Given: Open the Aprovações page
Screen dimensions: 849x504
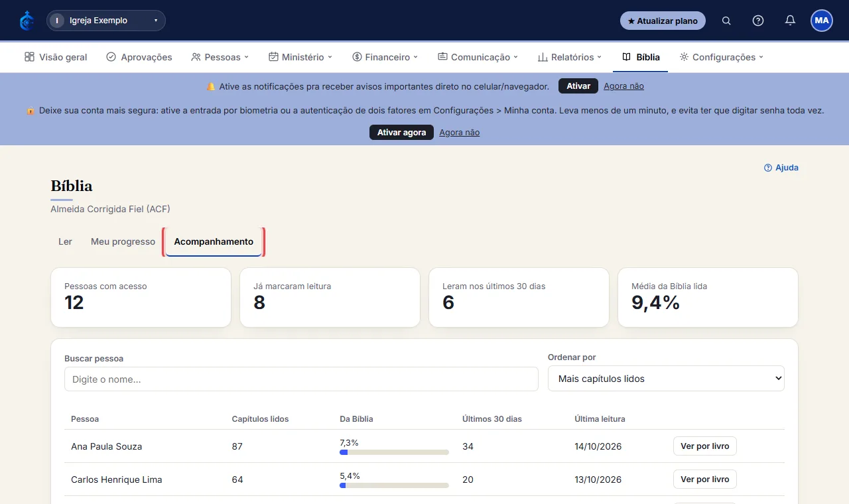Looking at the screenshot, I should tap(139, 57).
